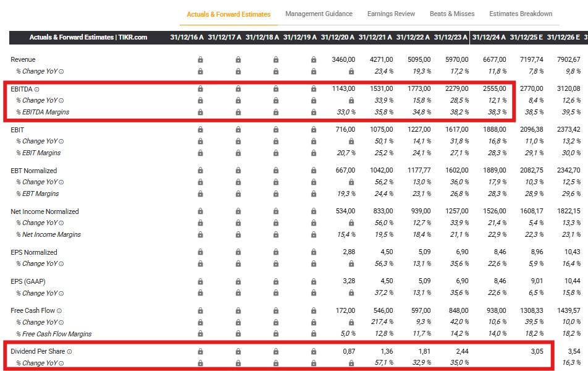This screenshot has width=588, height=371.
Task: Click the info icon next to Free Cash Flow
Action: coord(58,310)
